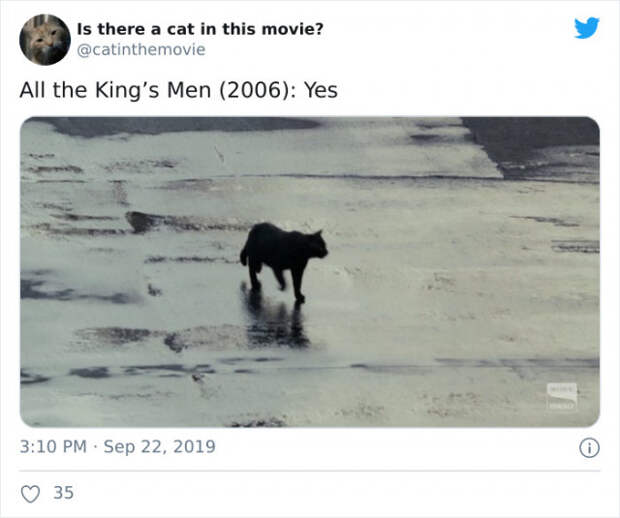View the black cat movie still
Image resolution: width=620 pixels, height=518 pixels.
(310, 272)
